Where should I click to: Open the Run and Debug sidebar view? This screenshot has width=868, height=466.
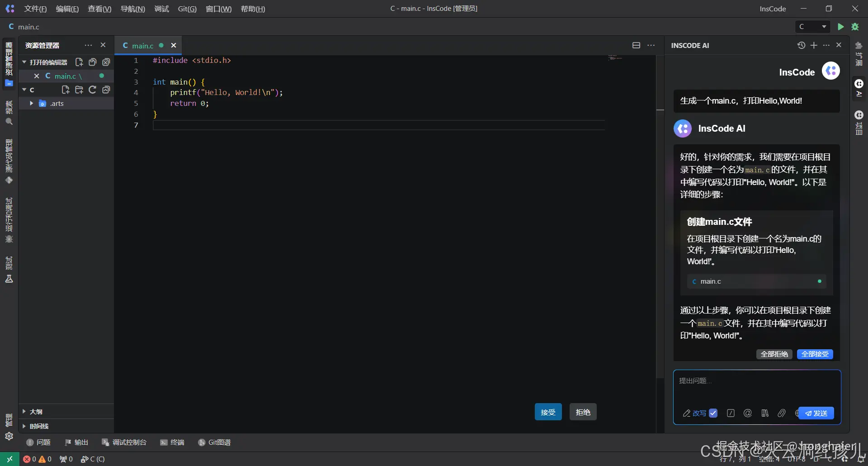pos(9,220)
